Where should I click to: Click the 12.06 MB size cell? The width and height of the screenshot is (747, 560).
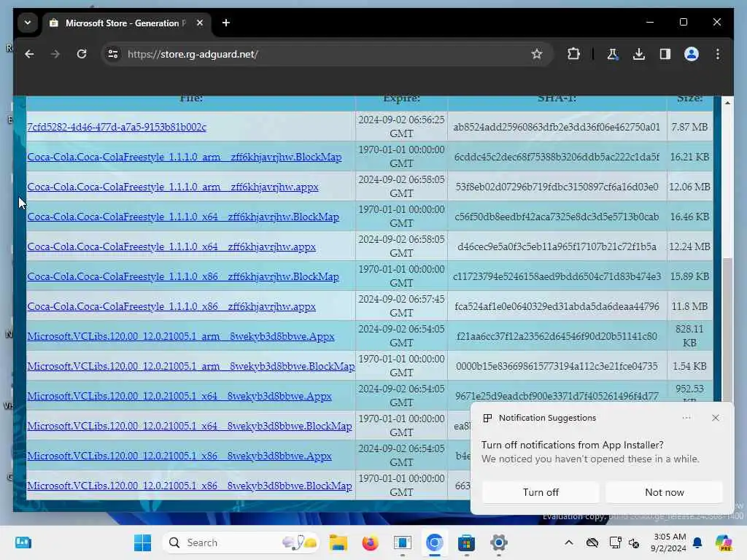tap(689, 187)
